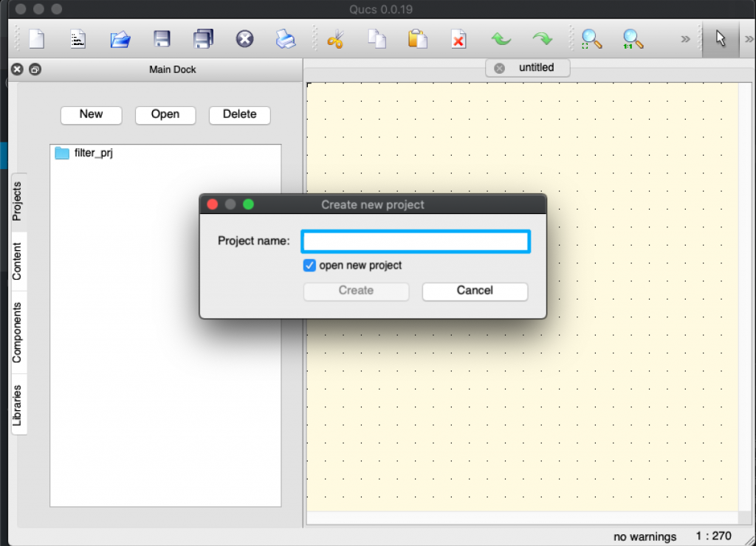Copy selection with the pages icon

(x=377, y=39)
